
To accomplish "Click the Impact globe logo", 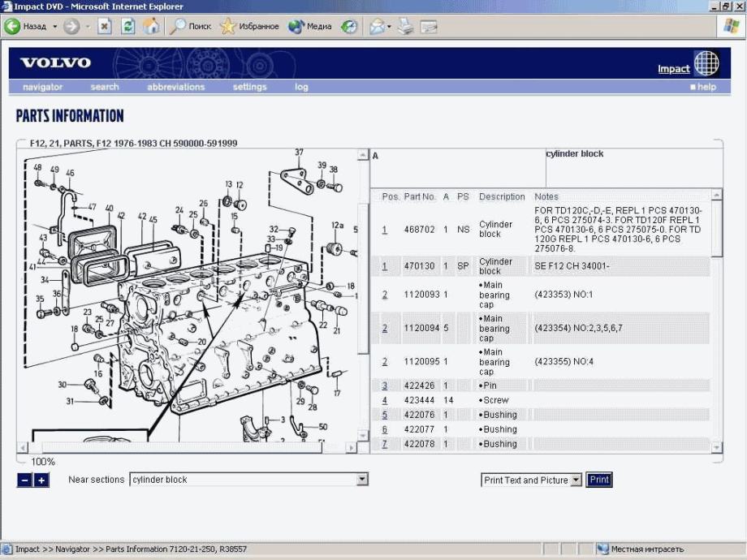I will click(x=706, y=63).
